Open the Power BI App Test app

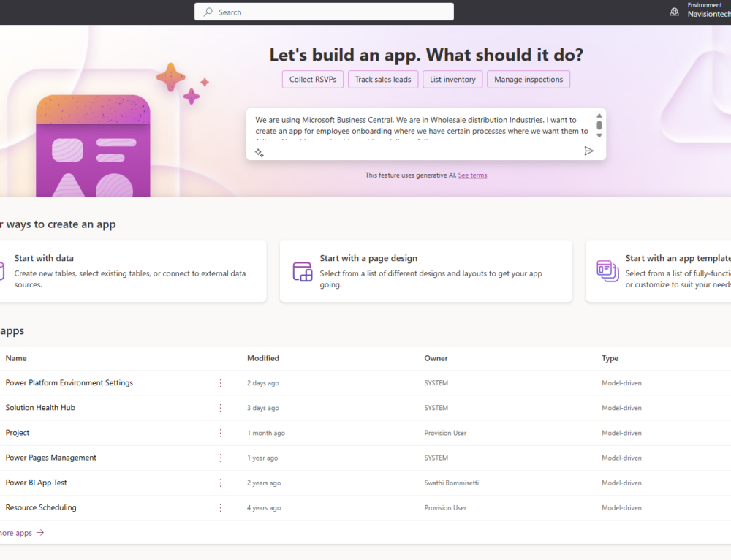[36, 483]
